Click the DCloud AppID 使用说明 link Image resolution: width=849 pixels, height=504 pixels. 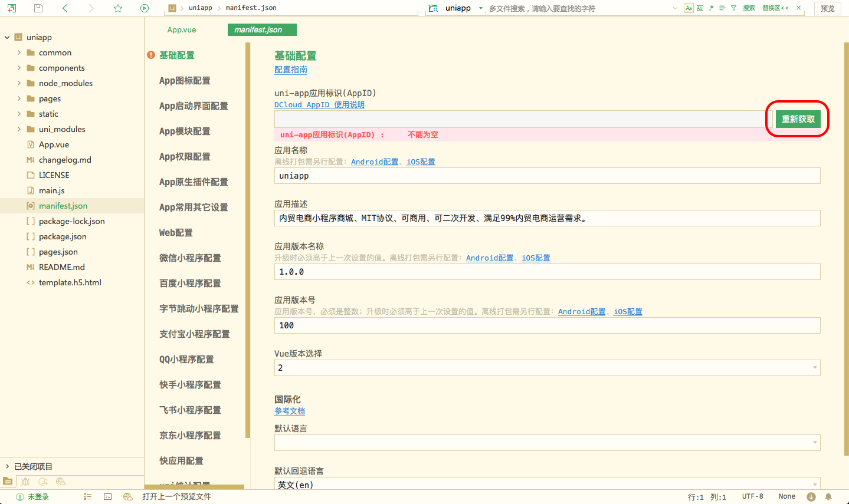click(319, 104)
